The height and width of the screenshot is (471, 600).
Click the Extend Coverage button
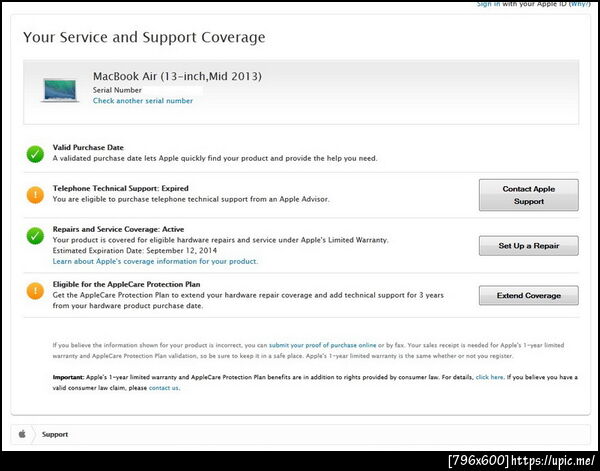[x=528, y=295]
